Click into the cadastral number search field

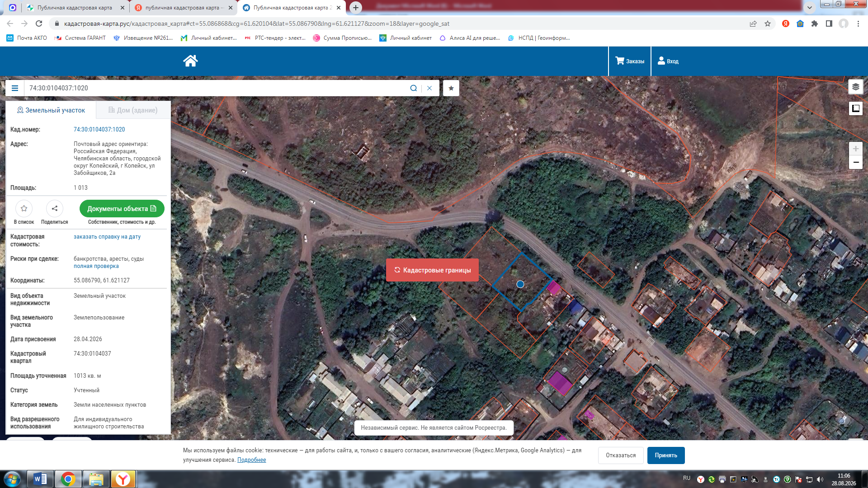(217, 88)
